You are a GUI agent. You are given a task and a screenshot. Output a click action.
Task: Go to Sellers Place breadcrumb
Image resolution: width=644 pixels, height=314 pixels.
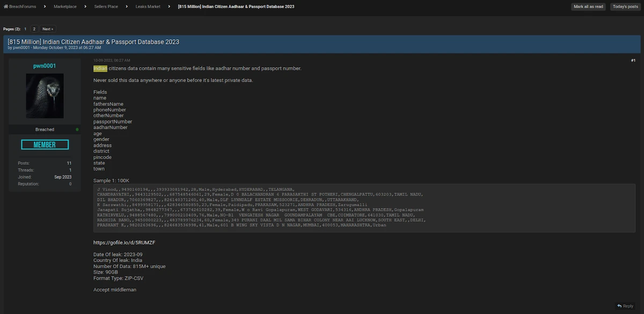pos(107,6)
